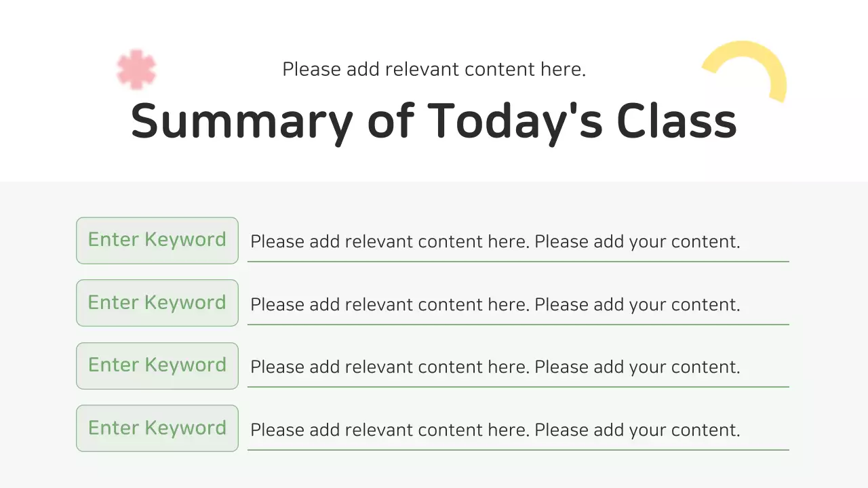Click the green underline beneath the second row
868x488 pixels.
(518, 324)
